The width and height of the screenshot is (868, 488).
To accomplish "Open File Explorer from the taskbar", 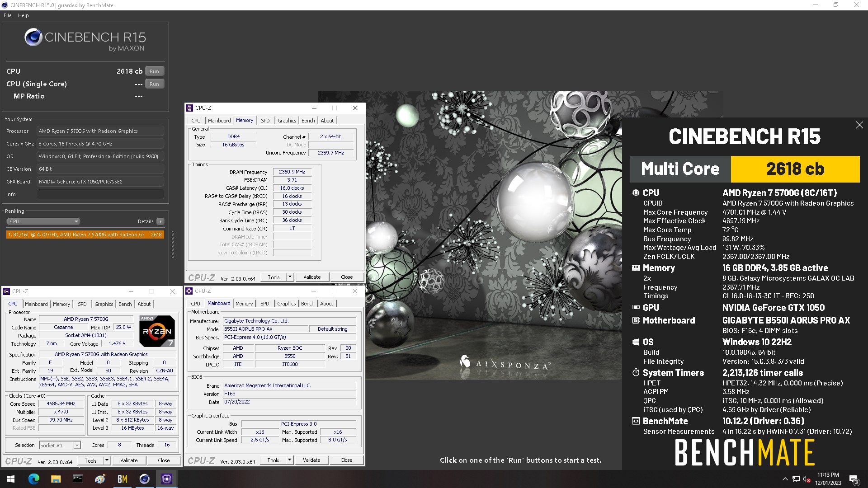I will tap(56, 479).
